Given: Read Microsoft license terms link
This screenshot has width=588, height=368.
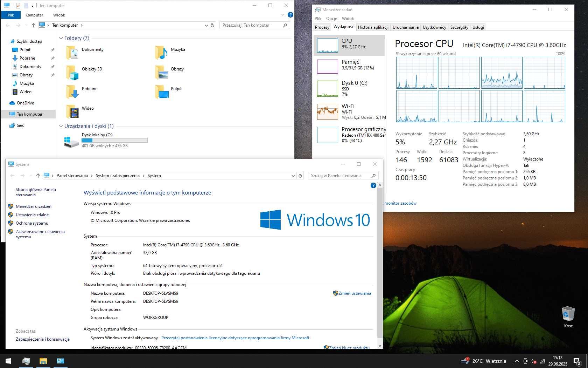Looking at the screenshot, I should click(235, 338).
